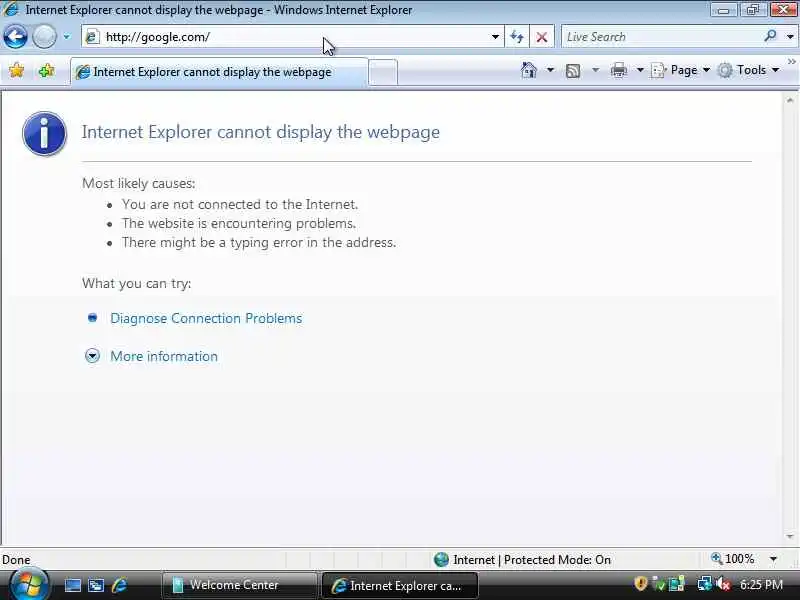Click the page icon in the address bar

click(x=92, y=37)
